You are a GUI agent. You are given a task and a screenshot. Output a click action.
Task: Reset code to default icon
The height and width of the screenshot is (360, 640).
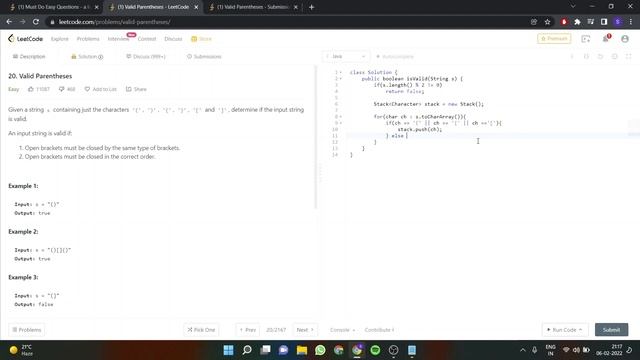pyautogui.click(x=600, y=56)
